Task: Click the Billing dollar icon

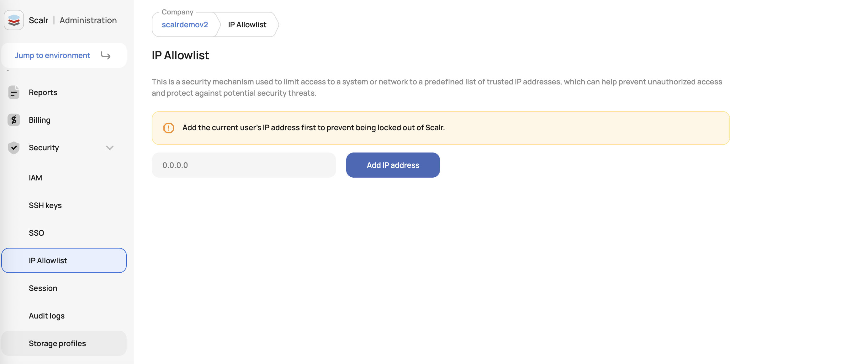Action: click(x=14, y=120)
